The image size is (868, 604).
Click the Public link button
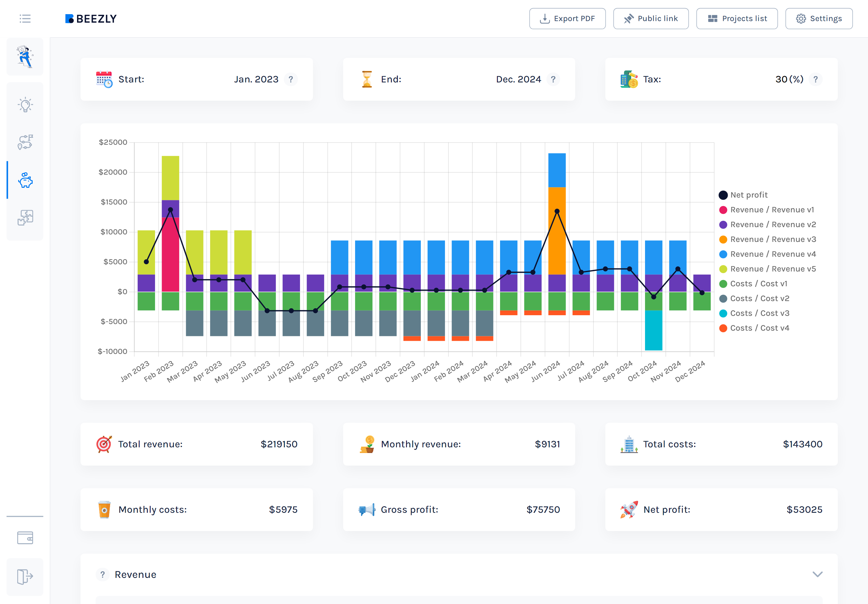tap(651, 19)
